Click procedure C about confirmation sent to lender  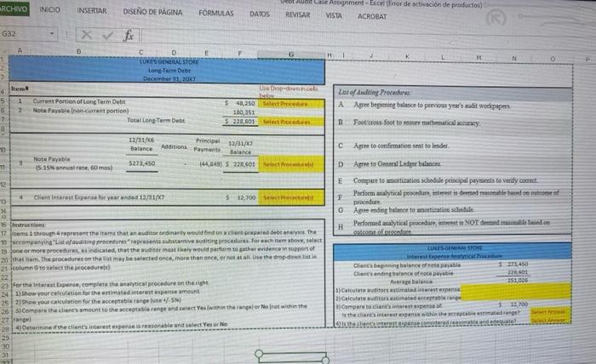[x=401, y=145]
